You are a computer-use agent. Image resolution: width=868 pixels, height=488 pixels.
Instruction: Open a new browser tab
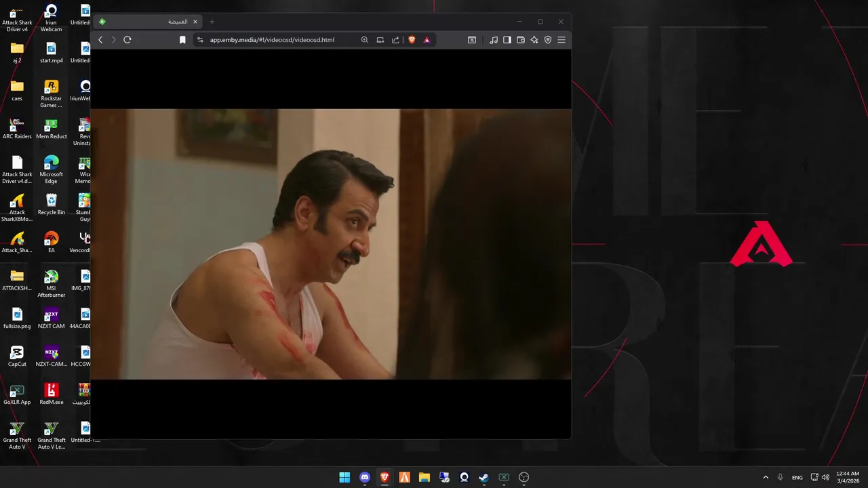[212, 22]
